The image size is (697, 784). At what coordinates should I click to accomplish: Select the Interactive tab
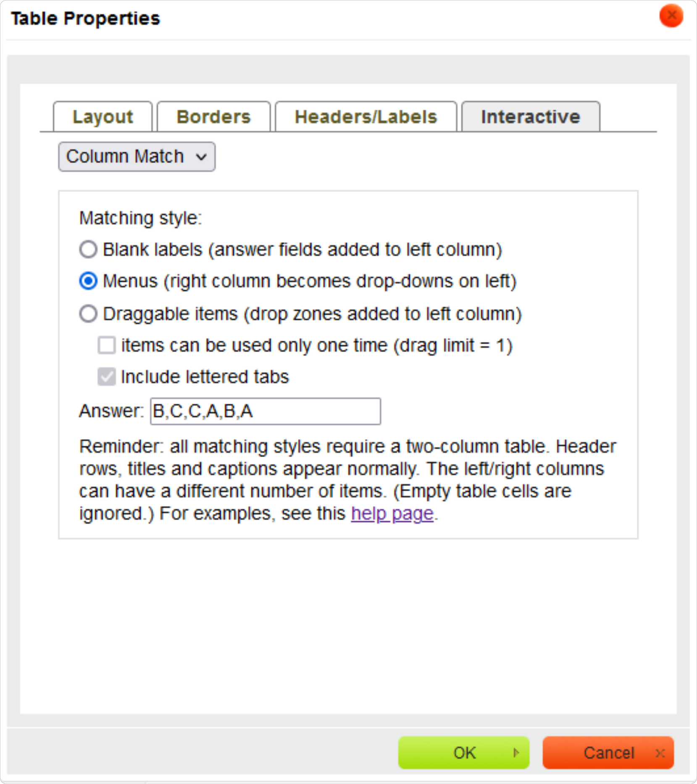(x=530, y=116)
